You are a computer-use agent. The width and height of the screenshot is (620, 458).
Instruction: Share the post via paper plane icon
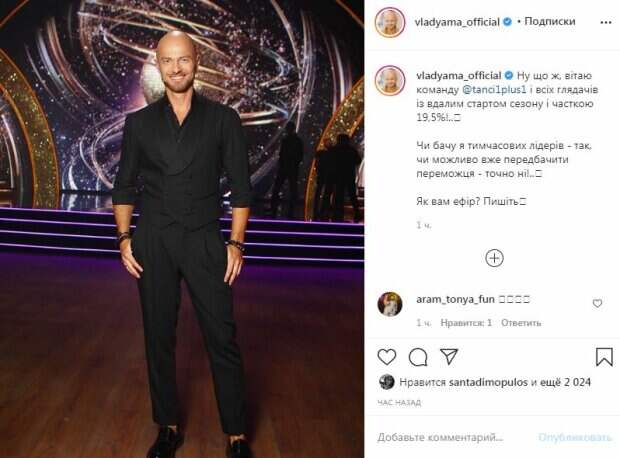[449, 357]
